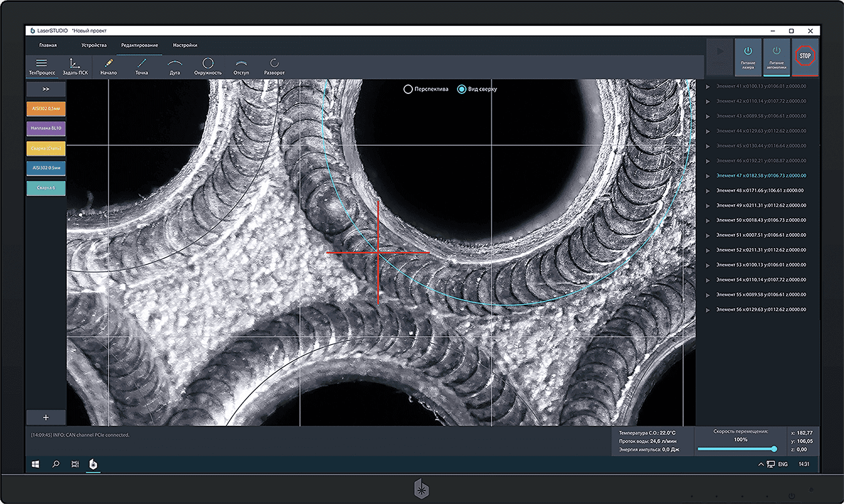Screen dimensions: 844x504
Task: Open the Настройки tab
Action: 185,45
